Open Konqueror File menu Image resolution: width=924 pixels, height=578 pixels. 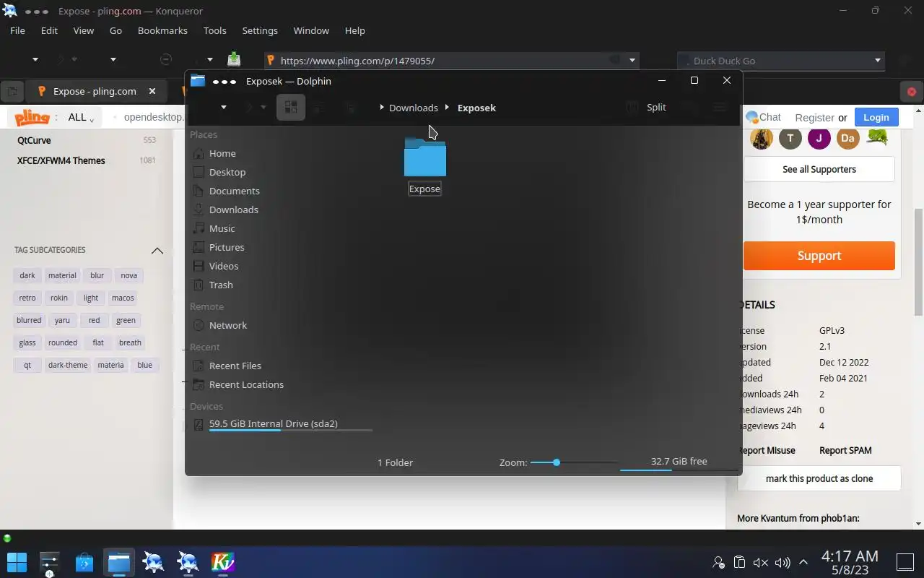tap(17, 30)
